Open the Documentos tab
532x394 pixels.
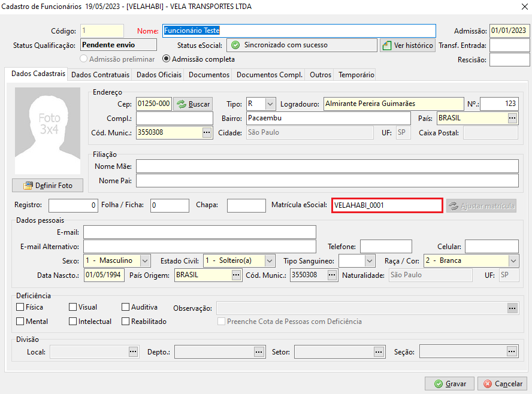pos(209,75)
